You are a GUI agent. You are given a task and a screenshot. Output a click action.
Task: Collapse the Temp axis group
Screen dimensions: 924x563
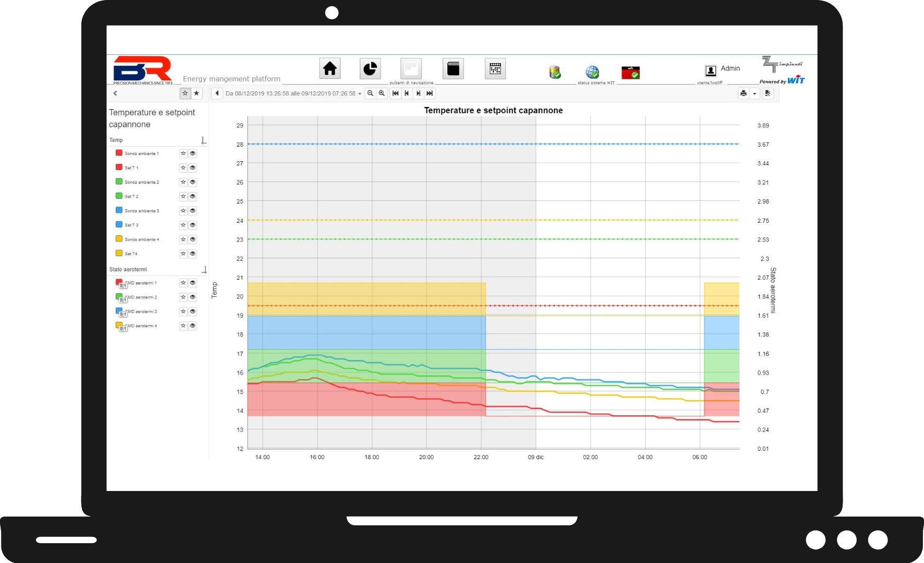[204, 140]
